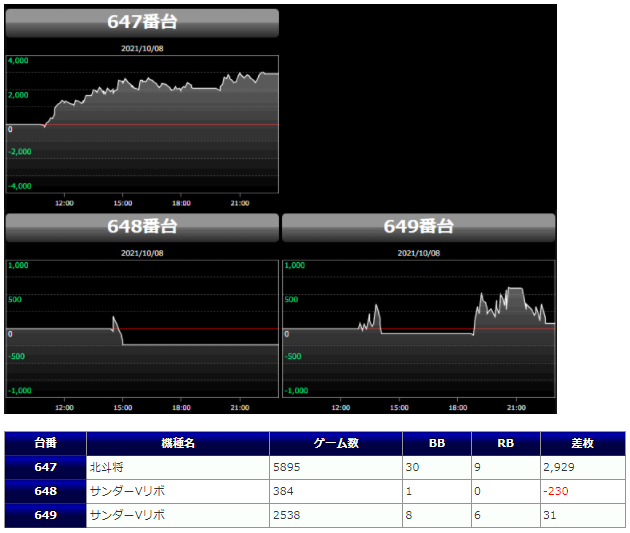630x533 pixels.
Task: Click the BB value 30
Action: 412,467
